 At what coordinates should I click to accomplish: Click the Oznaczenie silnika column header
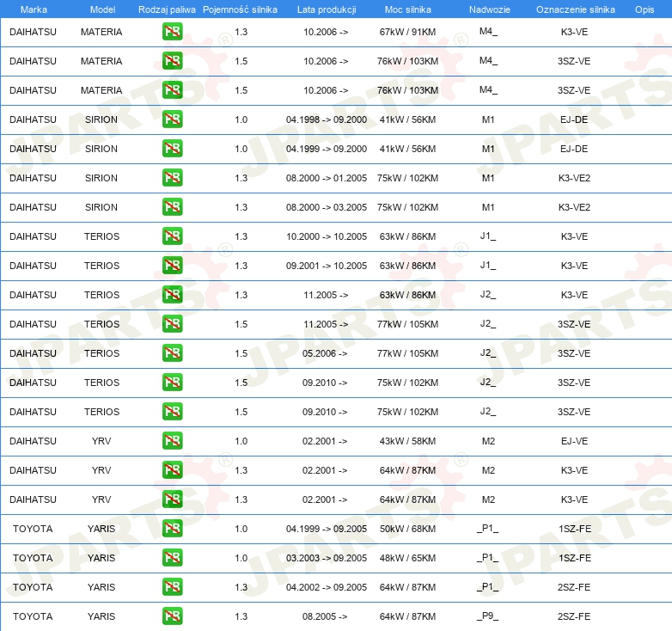(575, 9)
